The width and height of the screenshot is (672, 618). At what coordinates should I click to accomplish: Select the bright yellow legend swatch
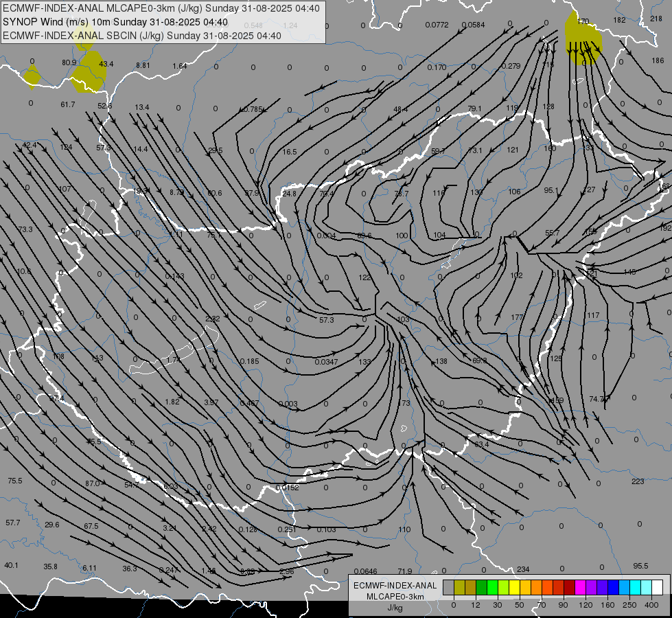click(x=515, y=587)
